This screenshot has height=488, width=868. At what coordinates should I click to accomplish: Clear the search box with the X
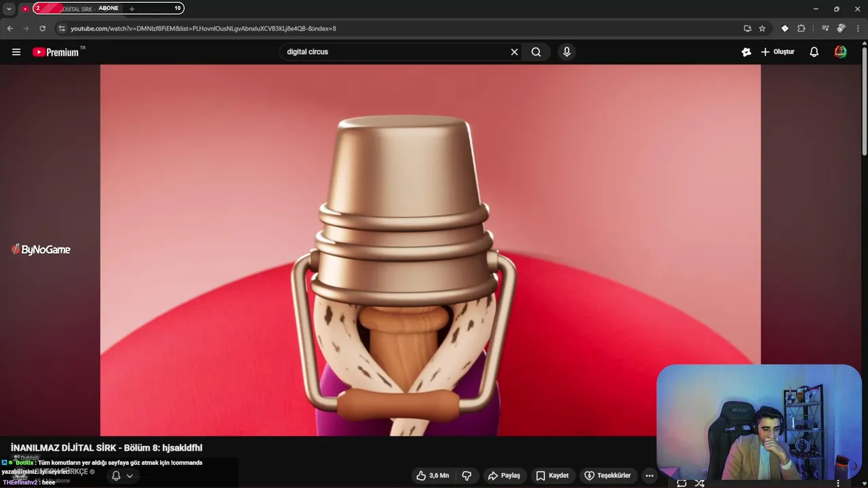pyautogui.click(x=514, y=52)
